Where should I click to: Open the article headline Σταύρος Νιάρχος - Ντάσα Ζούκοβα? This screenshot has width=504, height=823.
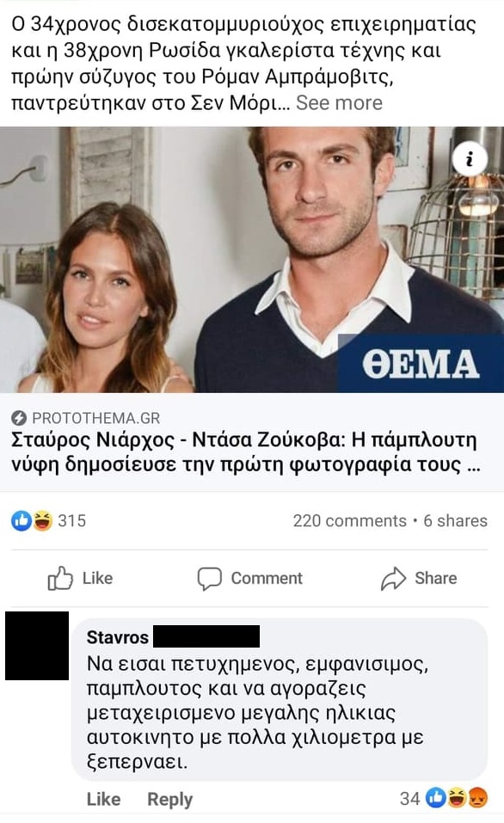[245, 451]
